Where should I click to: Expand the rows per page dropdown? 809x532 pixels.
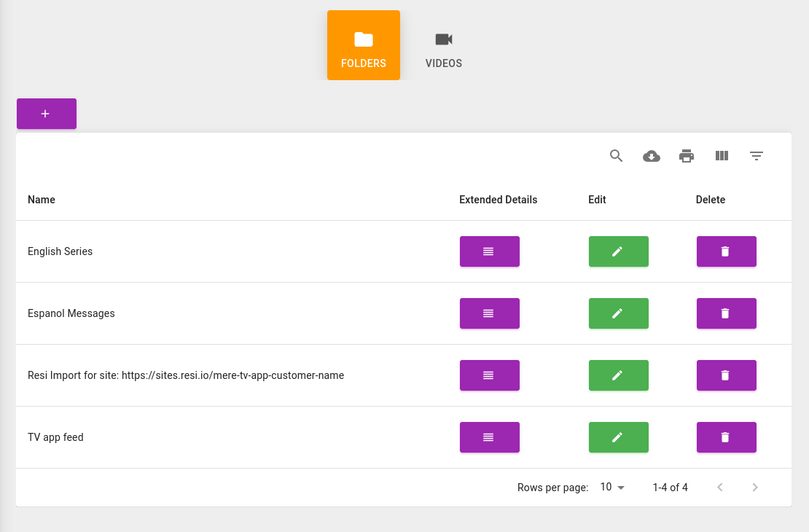click(612, 488)
